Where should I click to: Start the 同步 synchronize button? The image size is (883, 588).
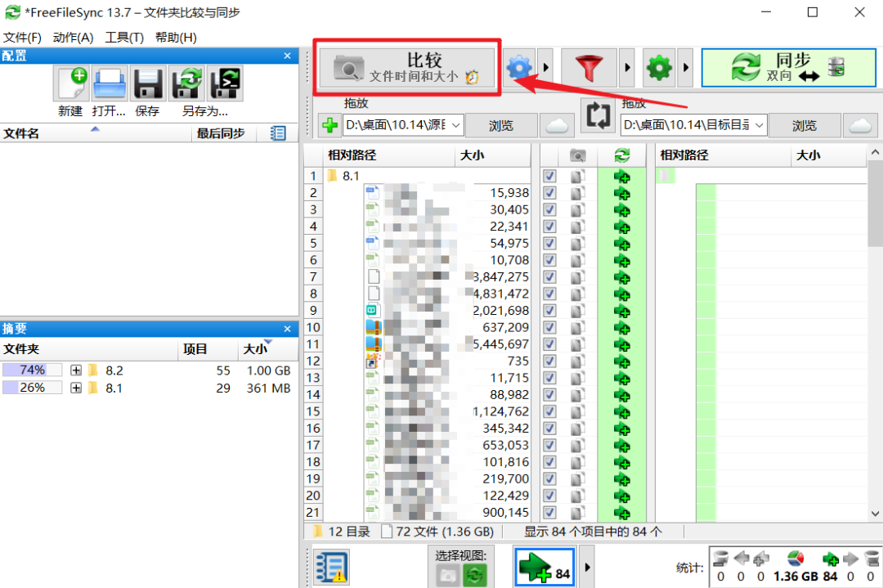point(788,68)
